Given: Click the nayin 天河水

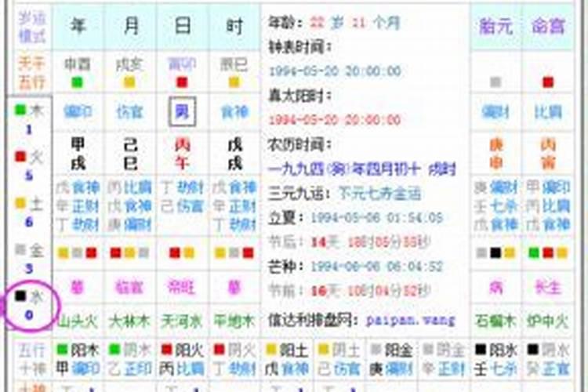Looking at the screenshot, I should click(182, 321).
